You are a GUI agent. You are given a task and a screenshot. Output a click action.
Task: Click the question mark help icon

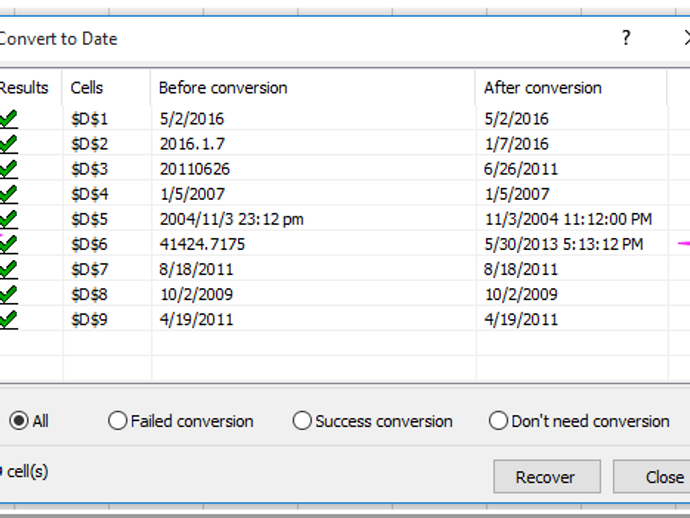(626, 38)
